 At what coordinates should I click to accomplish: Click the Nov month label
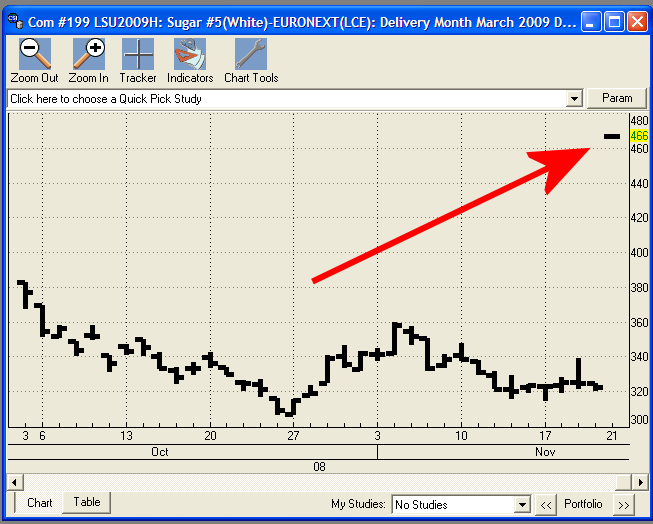545,452
